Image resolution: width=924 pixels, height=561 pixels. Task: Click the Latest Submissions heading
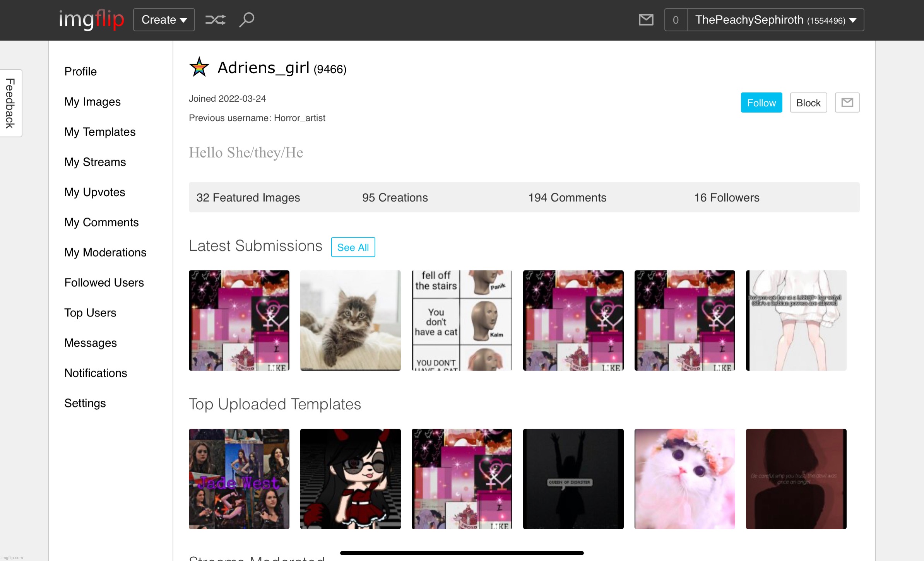(x=255, y=246)
